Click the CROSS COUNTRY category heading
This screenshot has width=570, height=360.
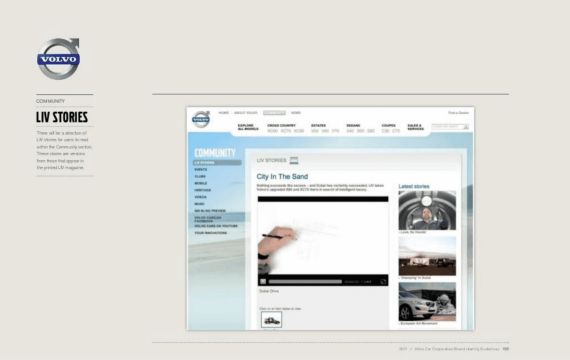click(x=281, y=125)
